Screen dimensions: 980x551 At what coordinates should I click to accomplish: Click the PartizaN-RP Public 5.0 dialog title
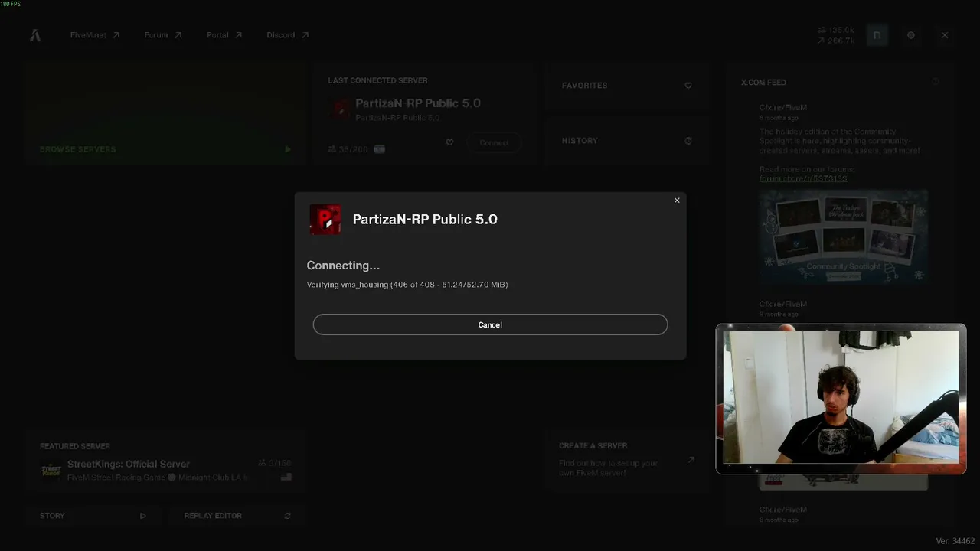425,220
